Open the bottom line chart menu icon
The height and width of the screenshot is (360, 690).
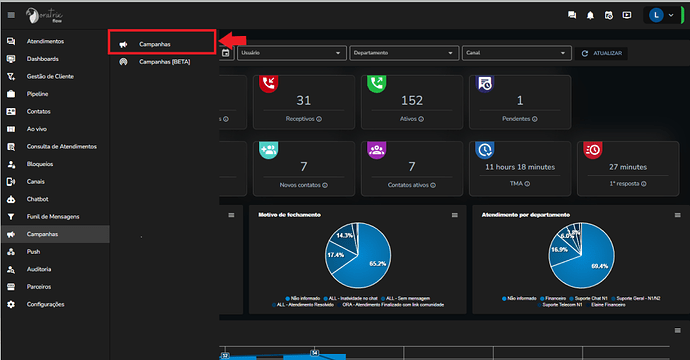(x=678, y=331)
